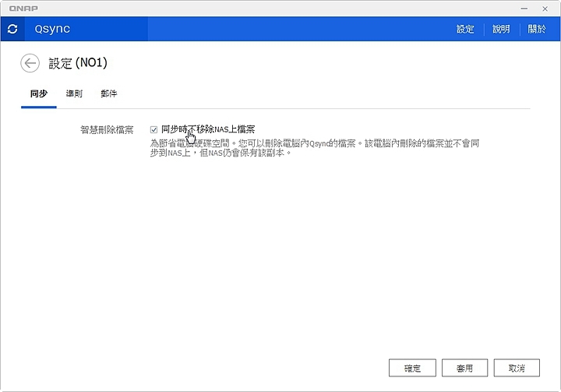This screenshot has height=392, width=561.
Task: Switch to the 郵件 tab
Action: click(109, 94)
